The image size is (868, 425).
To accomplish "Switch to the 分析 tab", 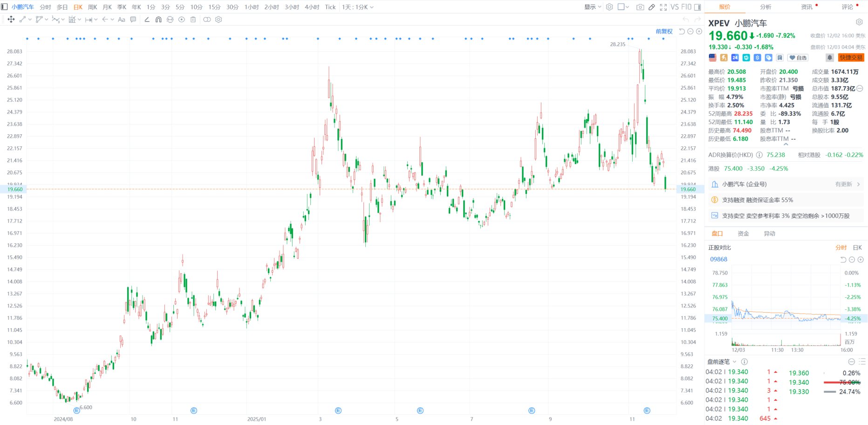I will tap(765, 7).
